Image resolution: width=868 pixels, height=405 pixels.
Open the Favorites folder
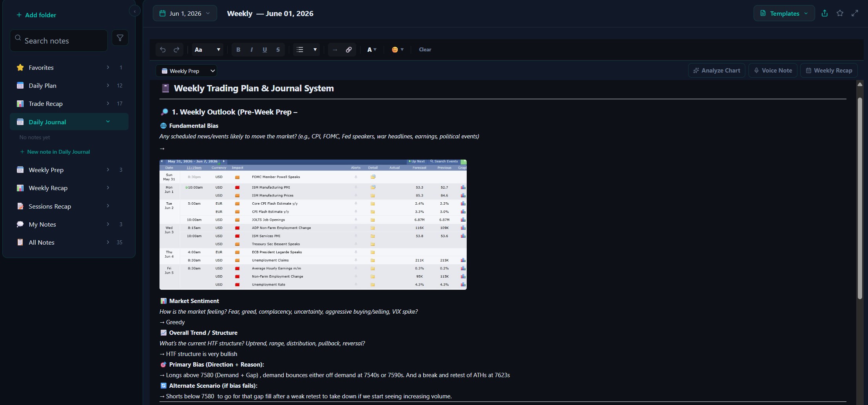69,67
